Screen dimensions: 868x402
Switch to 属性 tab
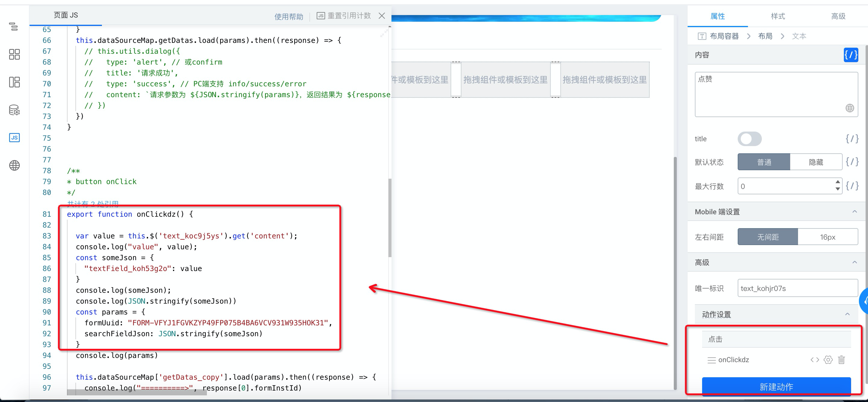click(x=718, y=16)
